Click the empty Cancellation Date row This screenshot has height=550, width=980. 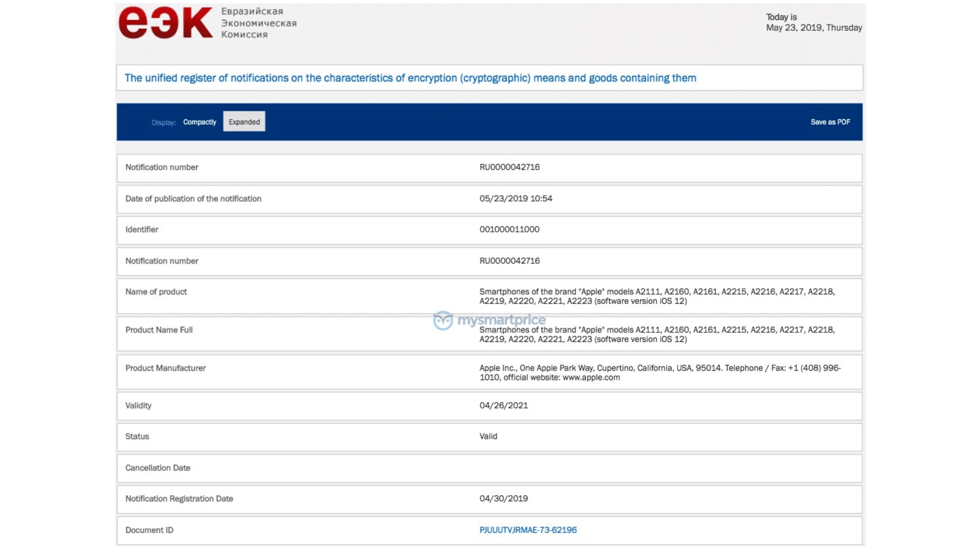[489, 467]
